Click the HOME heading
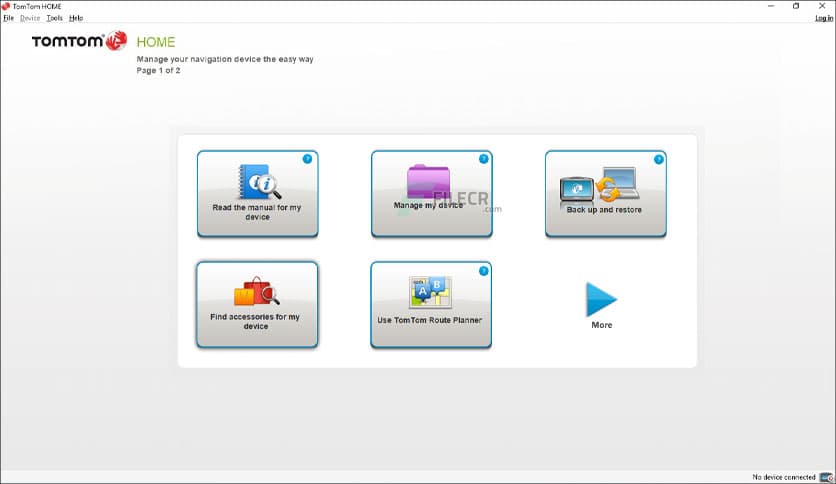Image resolution: width=836 pixels, height=484 pixels. [156, 42]
